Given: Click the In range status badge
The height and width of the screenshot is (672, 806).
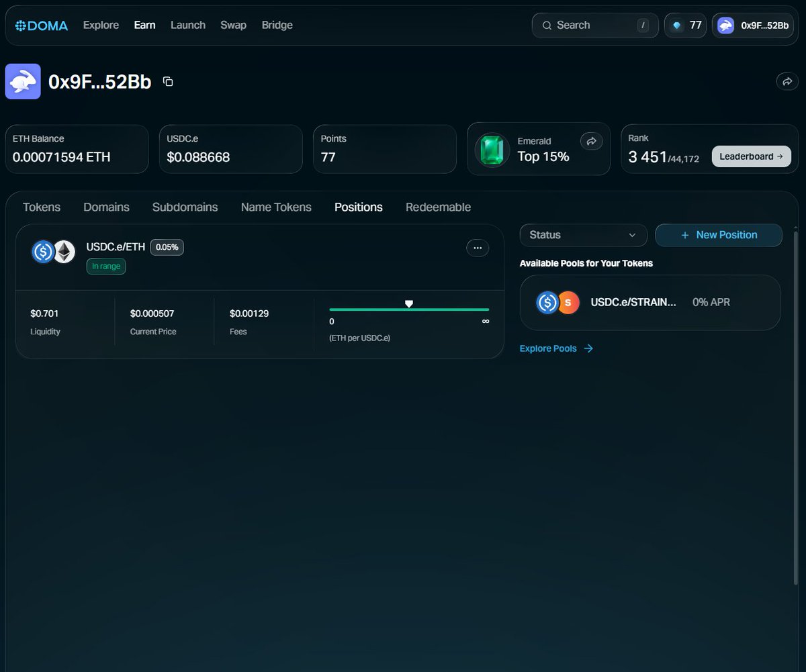Looking at the screenshot, I should pos(106,267).
